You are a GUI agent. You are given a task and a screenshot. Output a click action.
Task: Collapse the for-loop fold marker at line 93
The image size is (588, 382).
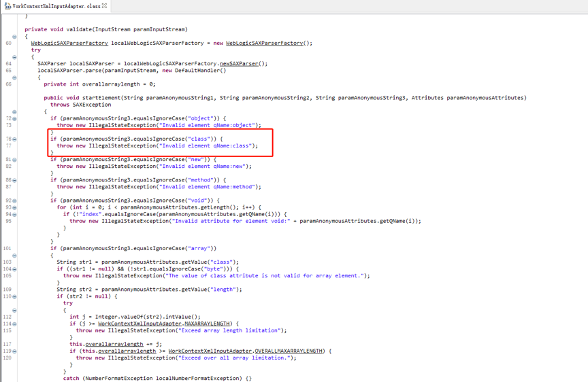click(14, 208)
